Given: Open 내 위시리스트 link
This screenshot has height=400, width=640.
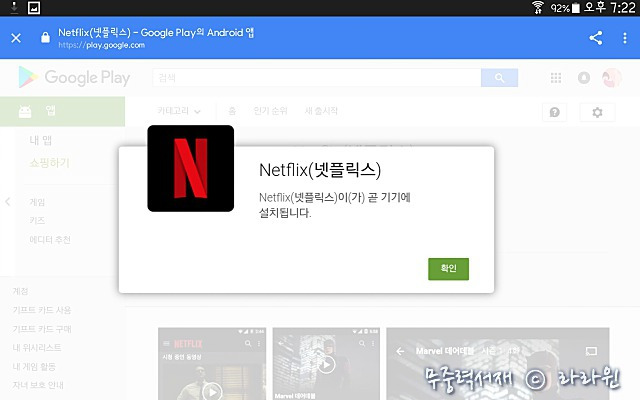Looking at the screenshot, I should (37, 348).
